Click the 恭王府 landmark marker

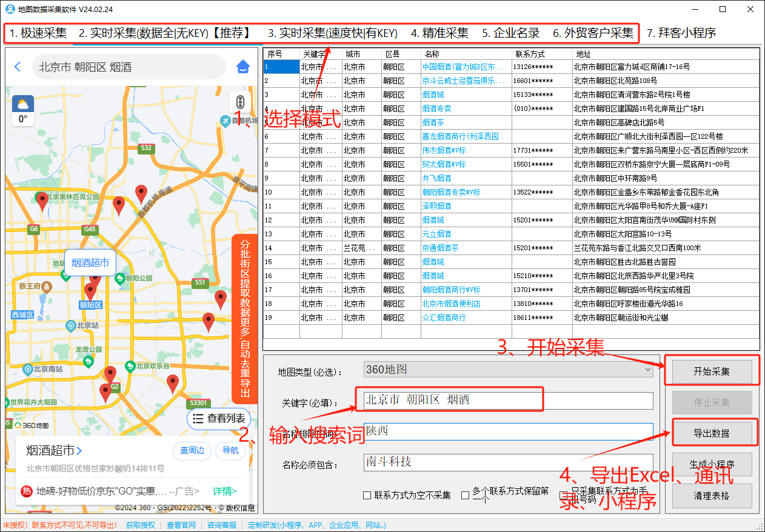click(x=46, y=286)
